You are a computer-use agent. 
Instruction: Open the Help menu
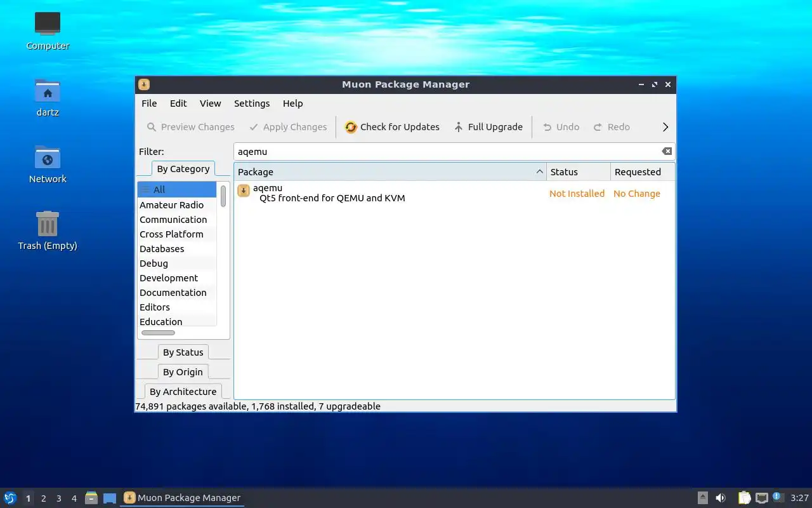(x=293, y=104)
